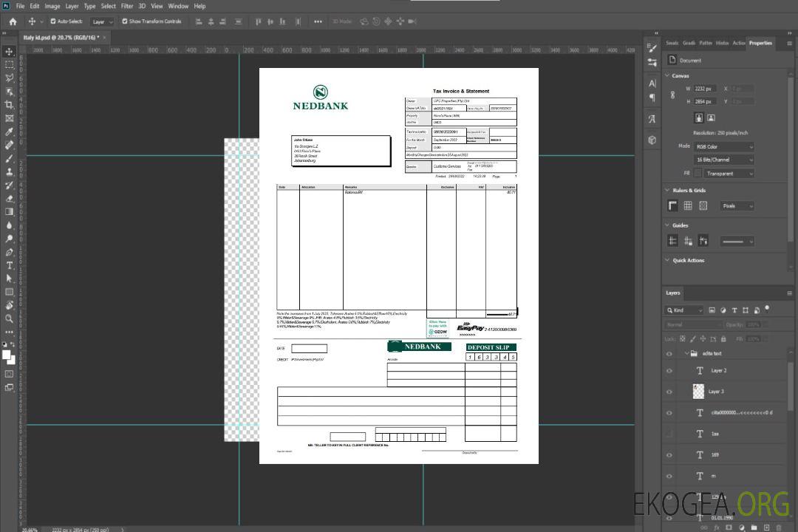
Task: Toggle rulers button in Rulers & Grids
Action: click(x=673, y=205)
